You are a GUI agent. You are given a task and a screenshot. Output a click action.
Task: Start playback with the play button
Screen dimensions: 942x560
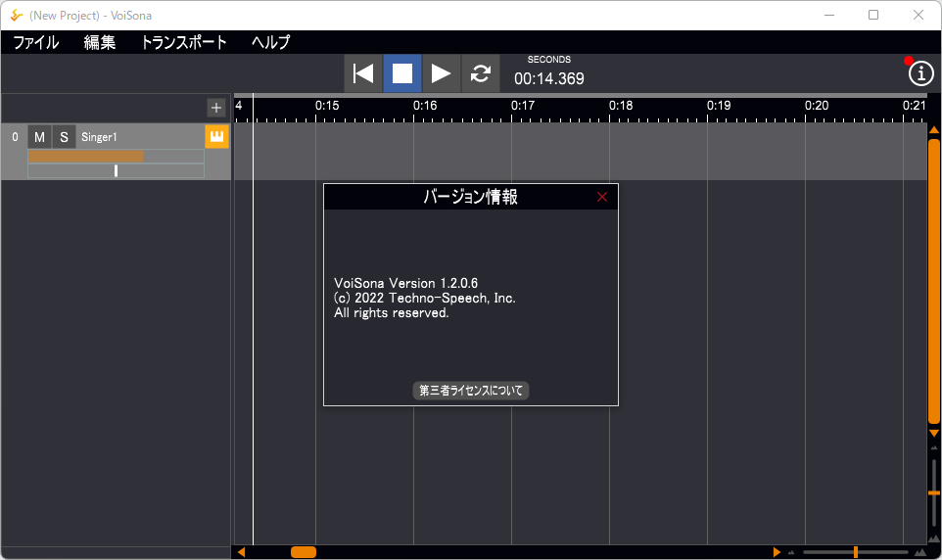pos(441,73)
